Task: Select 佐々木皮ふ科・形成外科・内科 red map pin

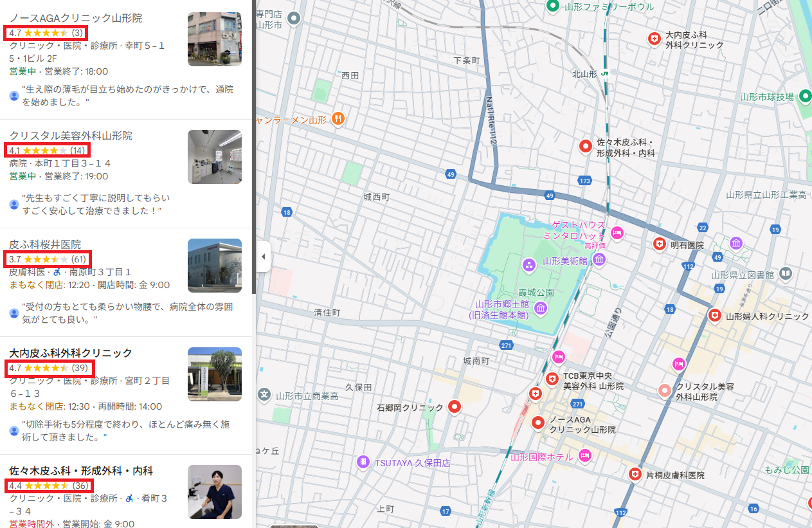Action: tap(586, 146)
